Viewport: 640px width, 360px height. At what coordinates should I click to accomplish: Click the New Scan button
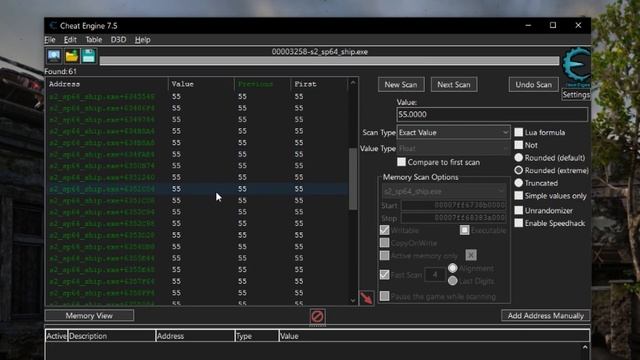(x=401, y=84)
